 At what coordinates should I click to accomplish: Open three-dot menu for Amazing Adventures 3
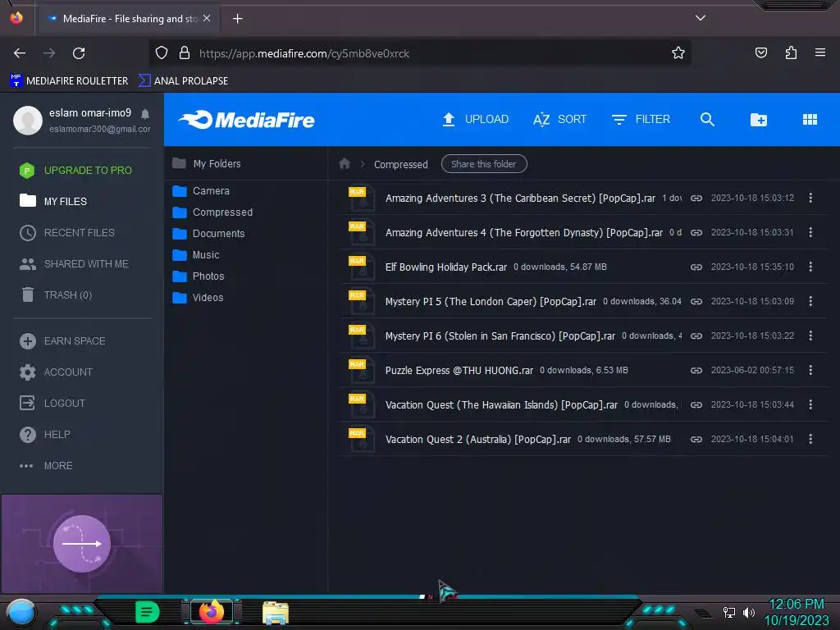click(810, 198)
